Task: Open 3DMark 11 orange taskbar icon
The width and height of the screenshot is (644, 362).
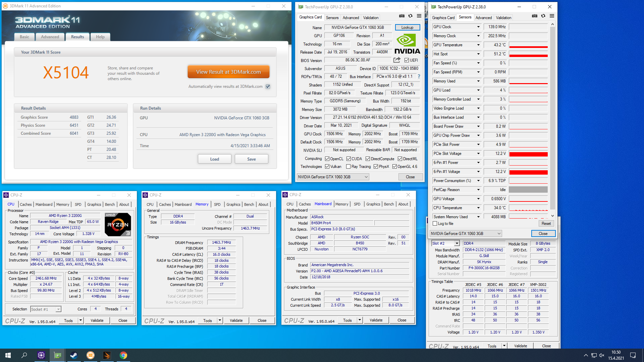Action: tap(91, 355)
